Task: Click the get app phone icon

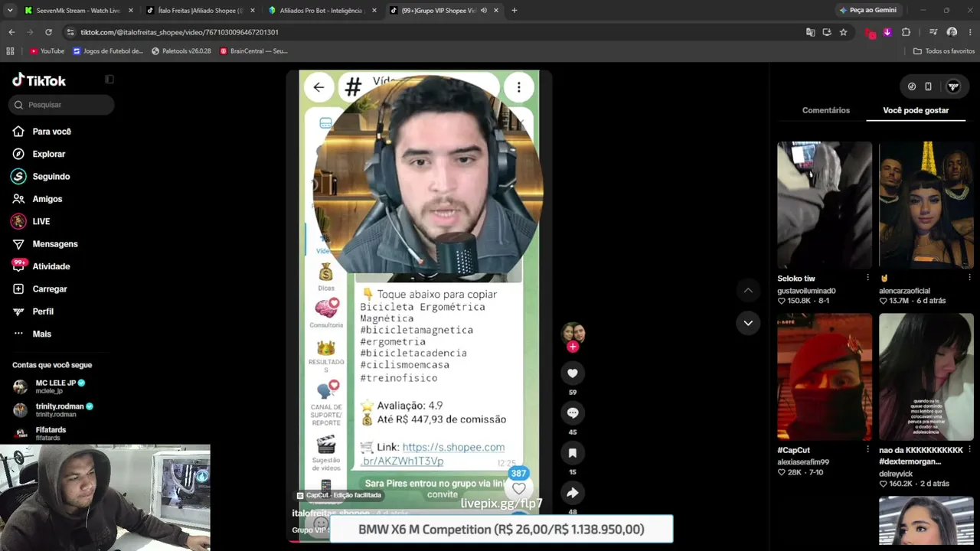Action: (928, 86)
